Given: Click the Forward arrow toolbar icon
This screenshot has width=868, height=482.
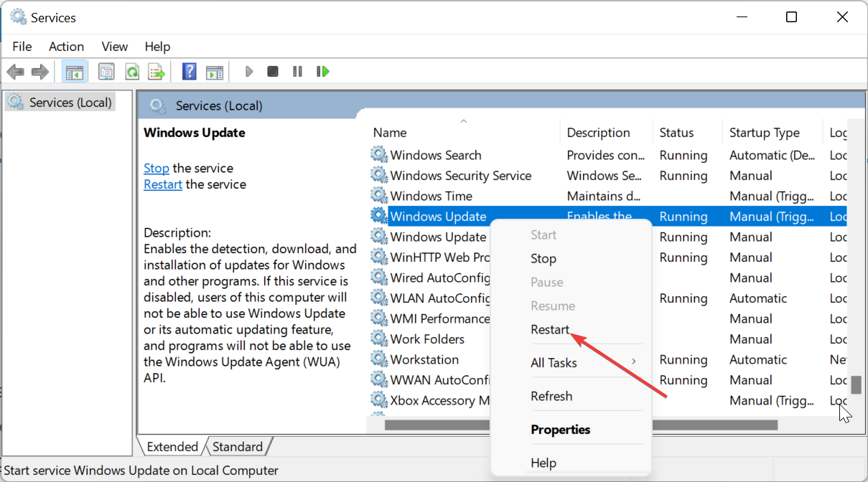Looking at the screenshot, I should click(x=40, y=72).
